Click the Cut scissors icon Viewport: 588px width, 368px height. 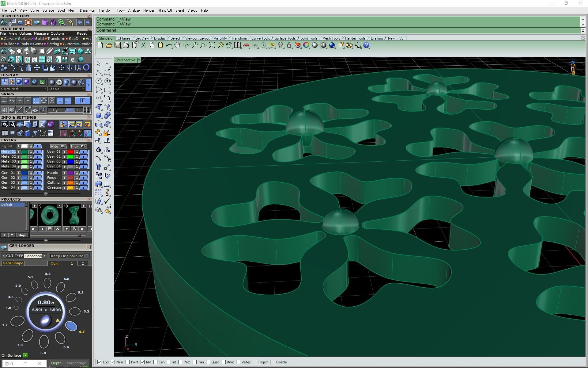pyautogui.click(x=143, y=45)
